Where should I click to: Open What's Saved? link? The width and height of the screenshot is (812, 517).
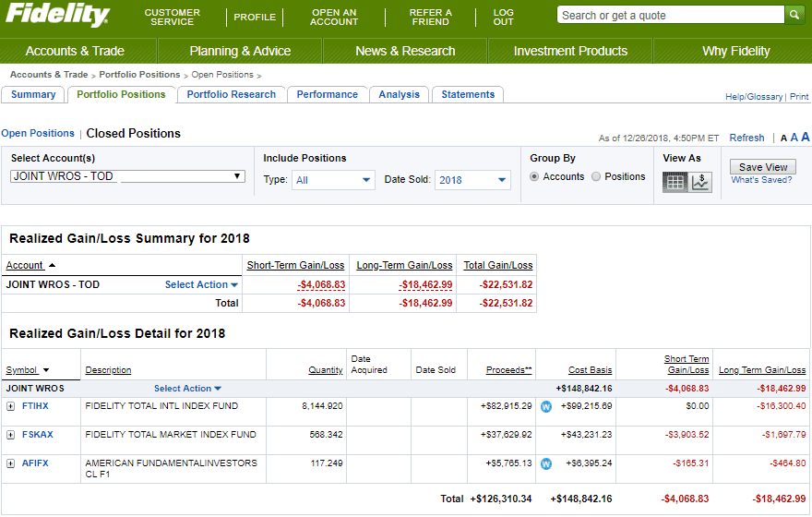click(x=761, y=180)
